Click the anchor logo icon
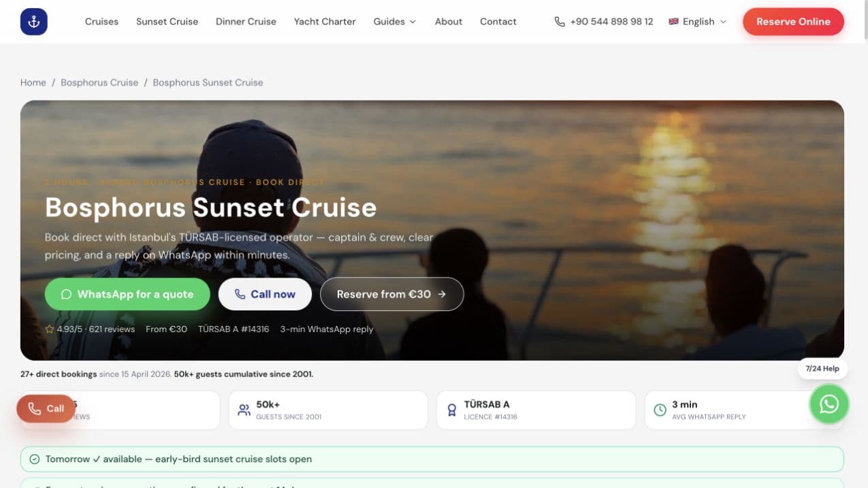This screenshot has width=868, height=488. point(34,22)
